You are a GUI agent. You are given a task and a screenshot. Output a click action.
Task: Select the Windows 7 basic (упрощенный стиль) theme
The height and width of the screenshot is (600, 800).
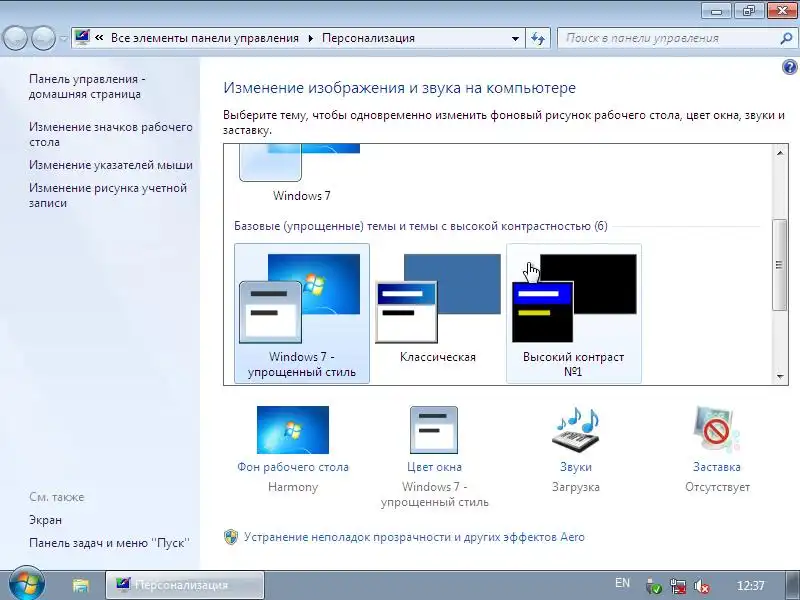302,313
